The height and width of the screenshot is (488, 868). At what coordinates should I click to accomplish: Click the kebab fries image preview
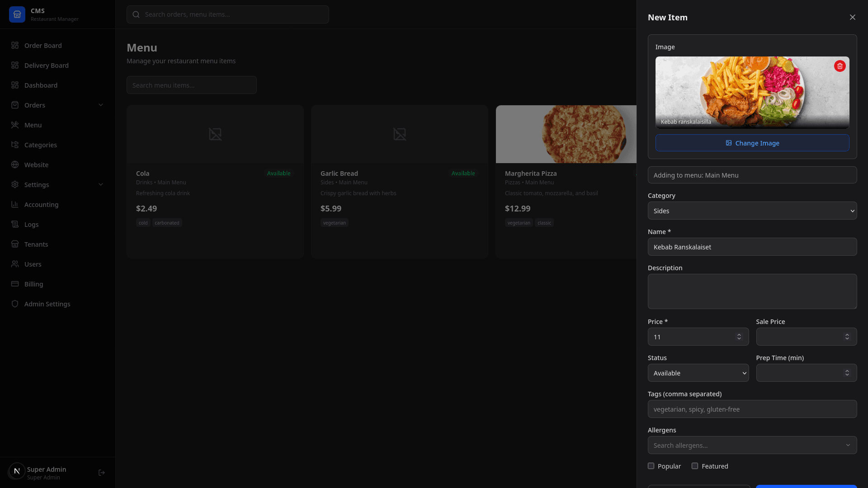pos(752,93)
